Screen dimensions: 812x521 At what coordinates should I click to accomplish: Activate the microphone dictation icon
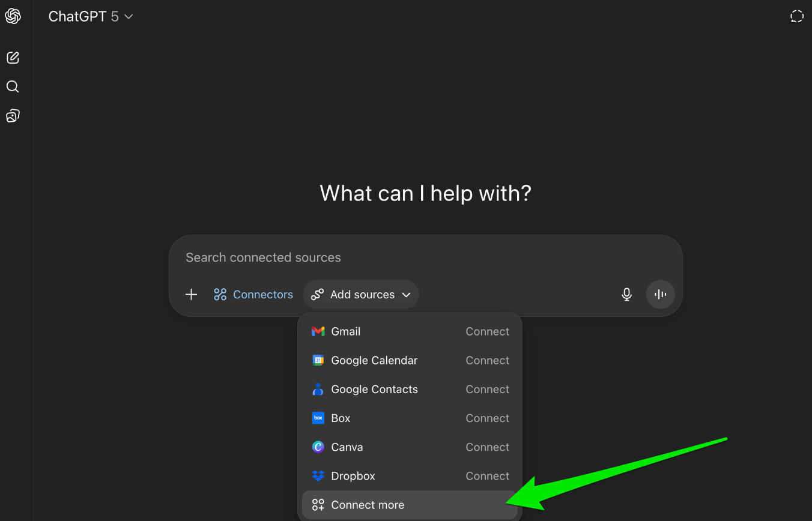pos(626,295)
